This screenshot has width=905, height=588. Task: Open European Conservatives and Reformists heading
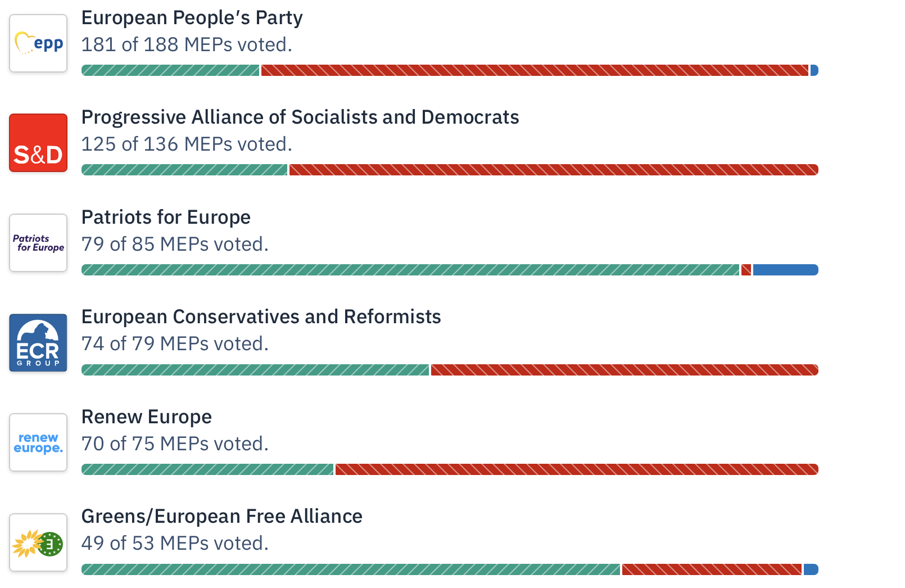click(261, 317)
